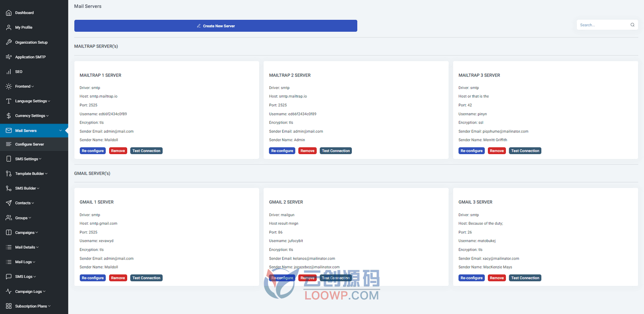Expand the Groups chevron
This screenshot has width=644, height=314.
30,218
